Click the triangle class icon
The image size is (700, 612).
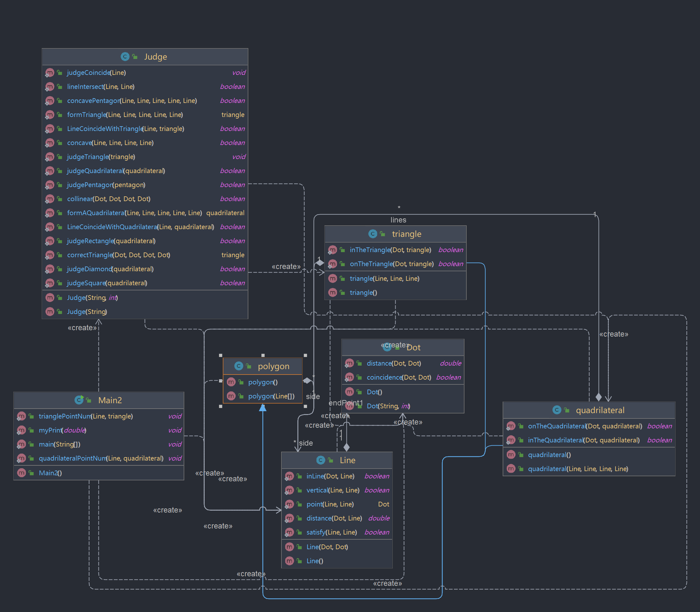click(x=373, y=234)
